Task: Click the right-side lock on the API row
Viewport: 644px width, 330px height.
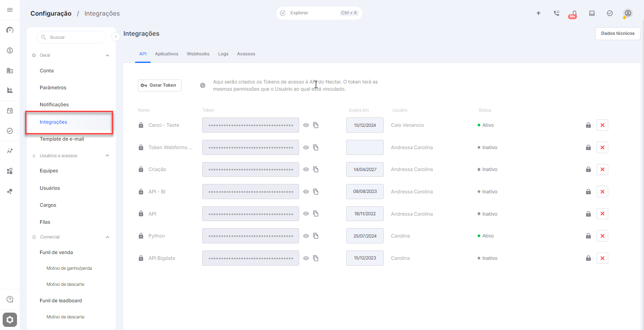Action: pos(589,214)
